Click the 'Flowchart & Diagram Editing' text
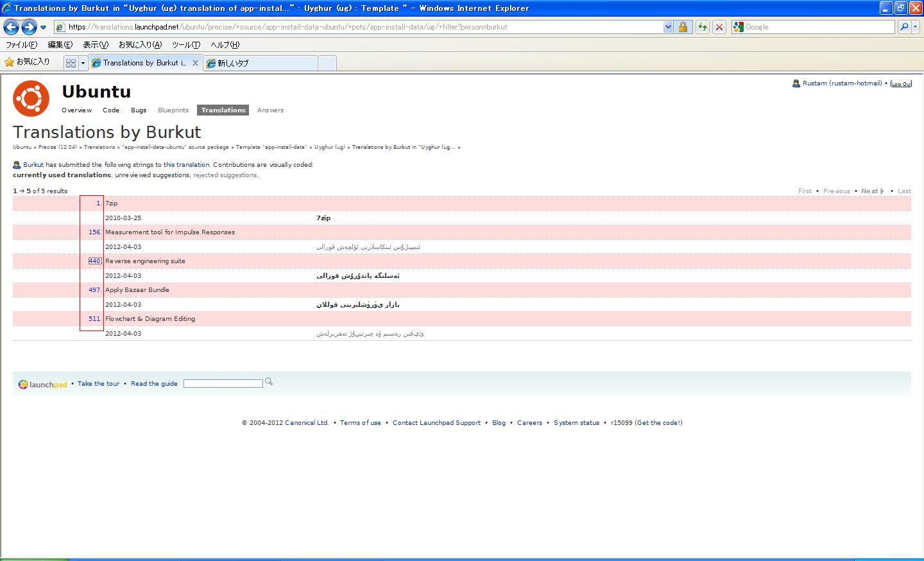Image resolution: width=924 pixels, height=561 pixels. 150,319
